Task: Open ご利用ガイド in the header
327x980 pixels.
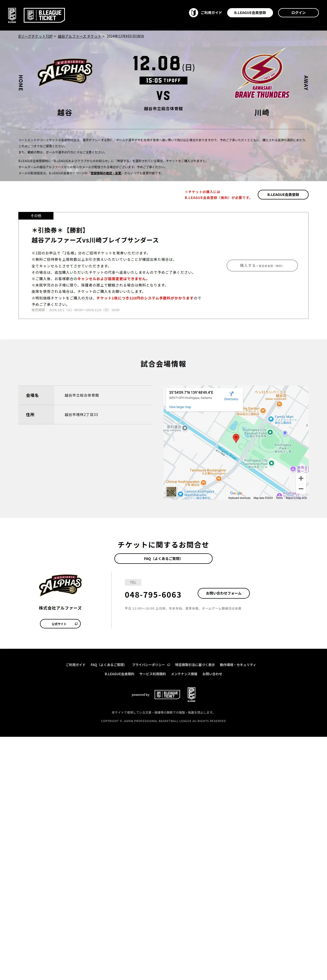Action: pyautogui.click(x=211, y=12)
